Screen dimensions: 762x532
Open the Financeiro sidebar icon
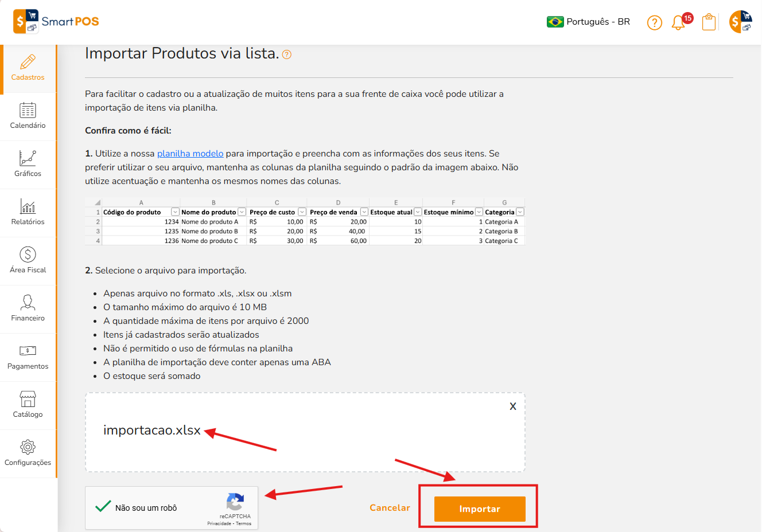click(28, 302)
